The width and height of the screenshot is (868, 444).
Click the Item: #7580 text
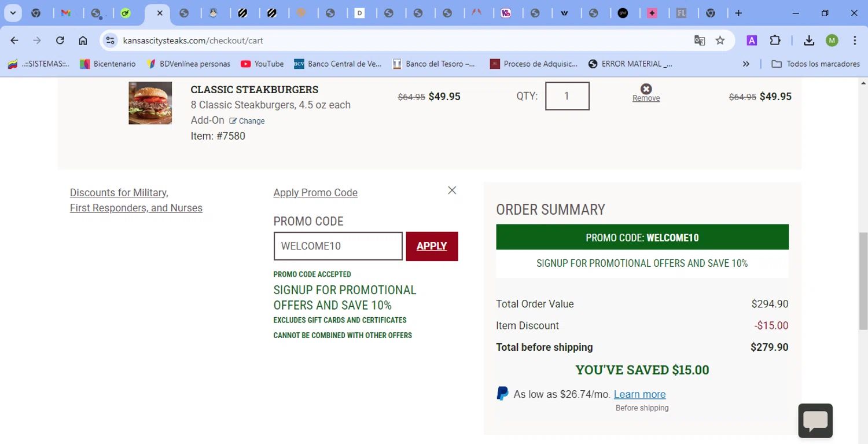tap(218, 136)
